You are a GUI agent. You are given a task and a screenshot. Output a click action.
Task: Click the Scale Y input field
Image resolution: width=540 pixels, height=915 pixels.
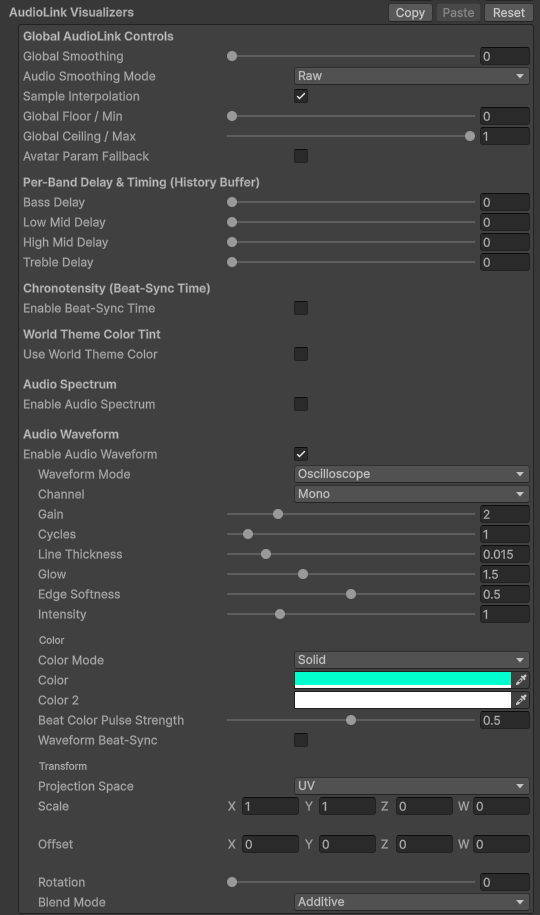tap(347, 806)
